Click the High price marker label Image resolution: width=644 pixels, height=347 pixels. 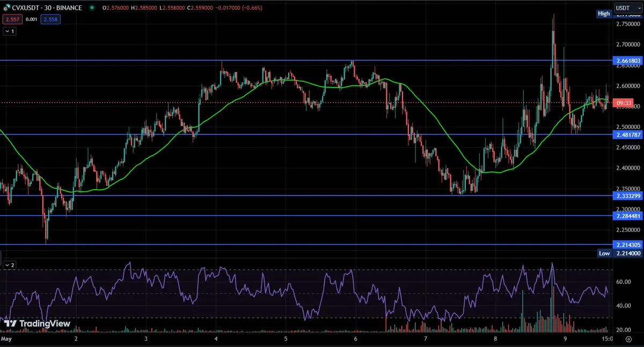pyautogui.click(x=604, y=14)
